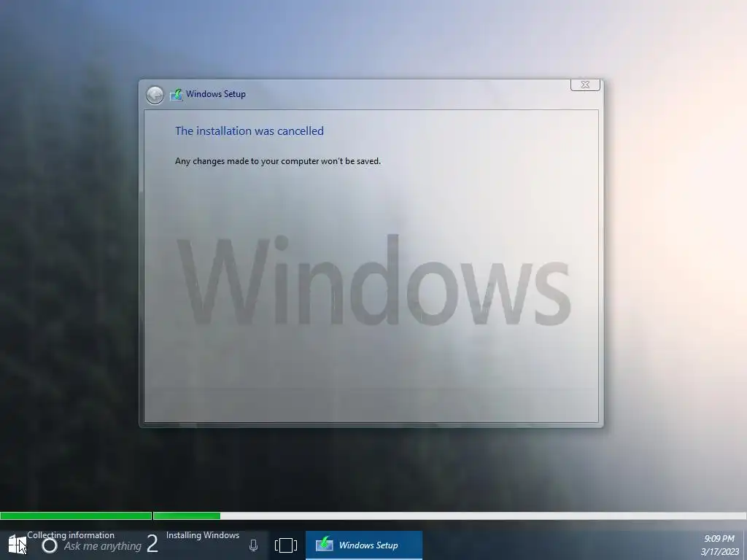The width and height of the screenshot is (747, 560).
Task: Click the Cortana circle icon
Action: pyautogui.click(x=50, y=545)
